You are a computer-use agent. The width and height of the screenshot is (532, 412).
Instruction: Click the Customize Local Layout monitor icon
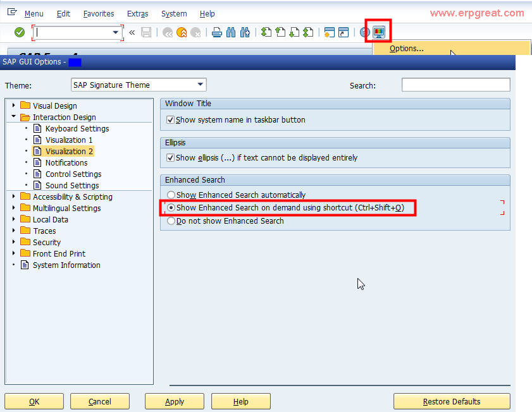coord(379,32)
